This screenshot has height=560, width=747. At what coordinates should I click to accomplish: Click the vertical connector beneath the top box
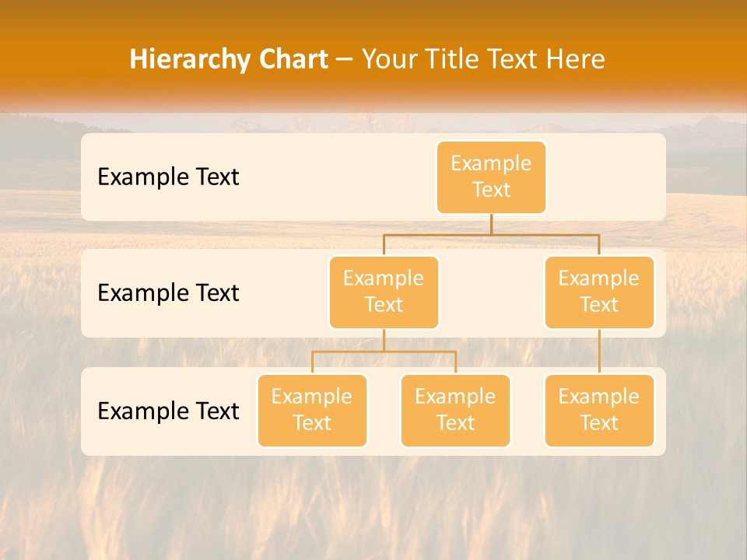click(491, 224)
